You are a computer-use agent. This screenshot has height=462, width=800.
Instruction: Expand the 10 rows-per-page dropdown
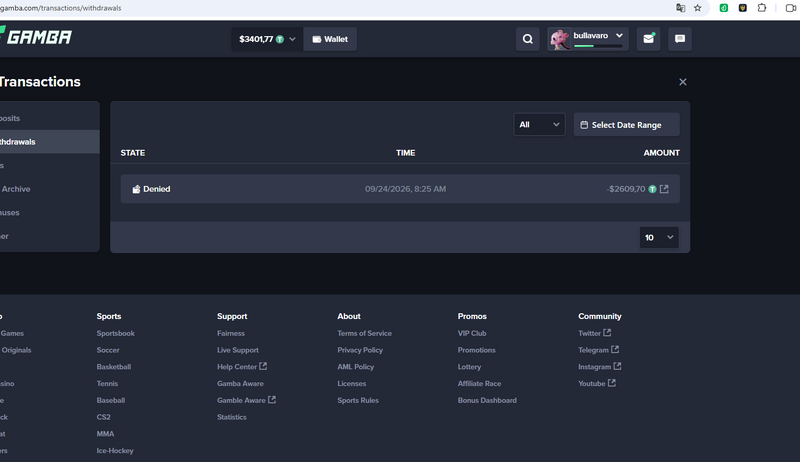(659, 238)
